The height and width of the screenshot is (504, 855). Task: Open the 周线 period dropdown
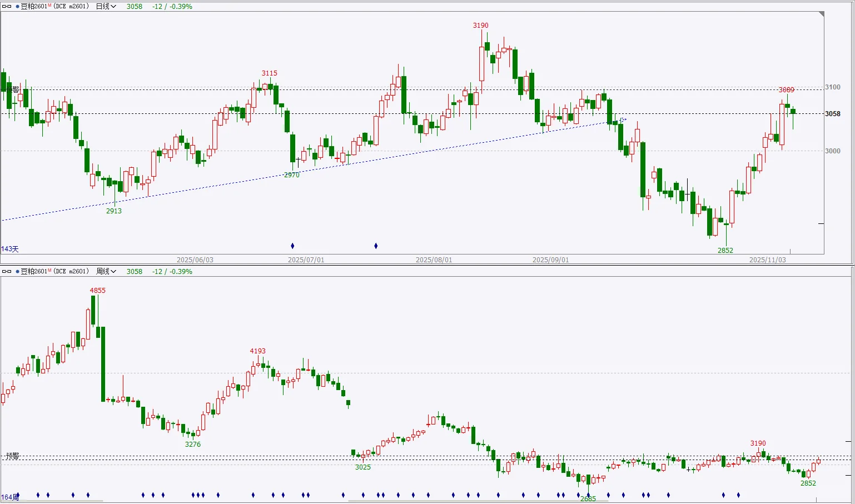pyautogui.click(x=106, y=272)
